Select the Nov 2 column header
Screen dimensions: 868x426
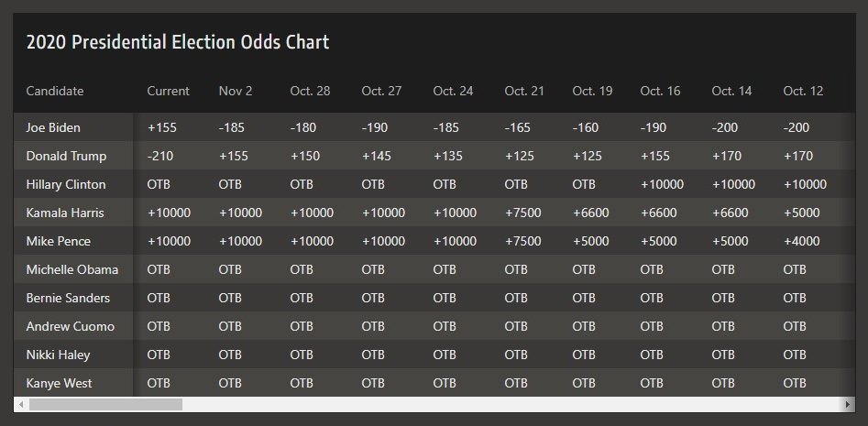pos(236,91)
